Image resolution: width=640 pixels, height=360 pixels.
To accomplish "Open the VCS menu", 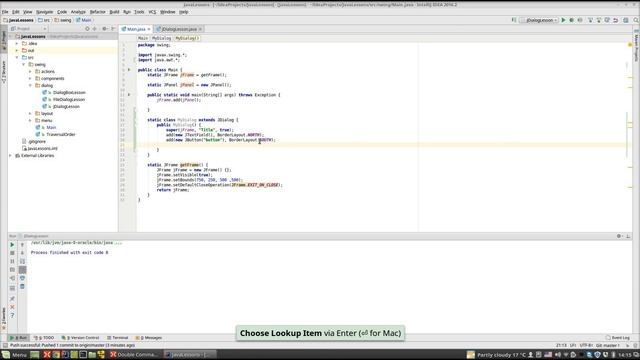I will click(152, 12).
